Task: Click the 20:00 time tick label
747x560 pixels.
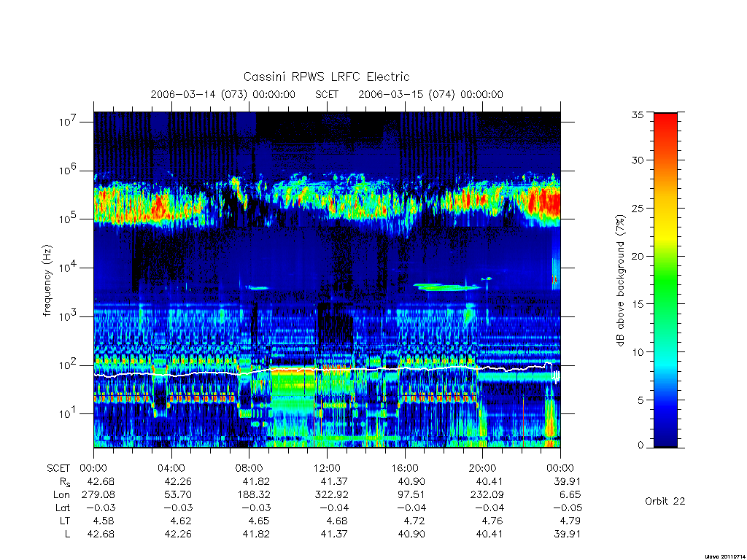Action: [x=483, y=469]
